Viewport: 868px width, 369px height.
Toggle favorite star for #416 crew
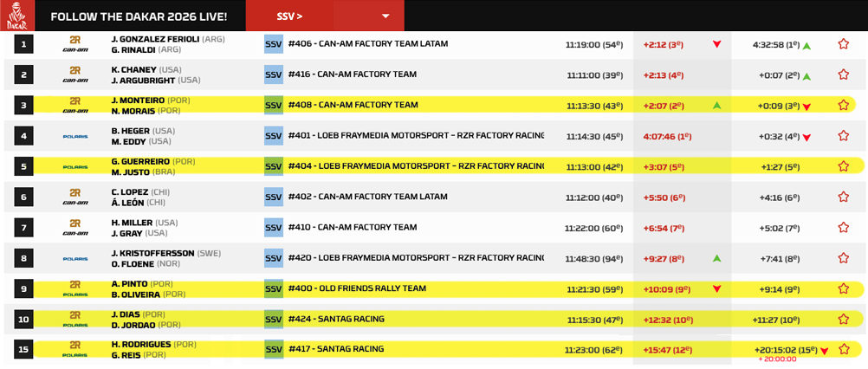(843, 74)
